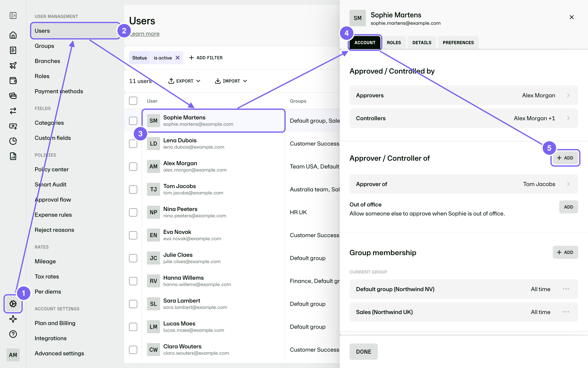This screenshot has height=368, width=588.
Task: Open the Home icon in sidebar
Action: click(13, 35)
